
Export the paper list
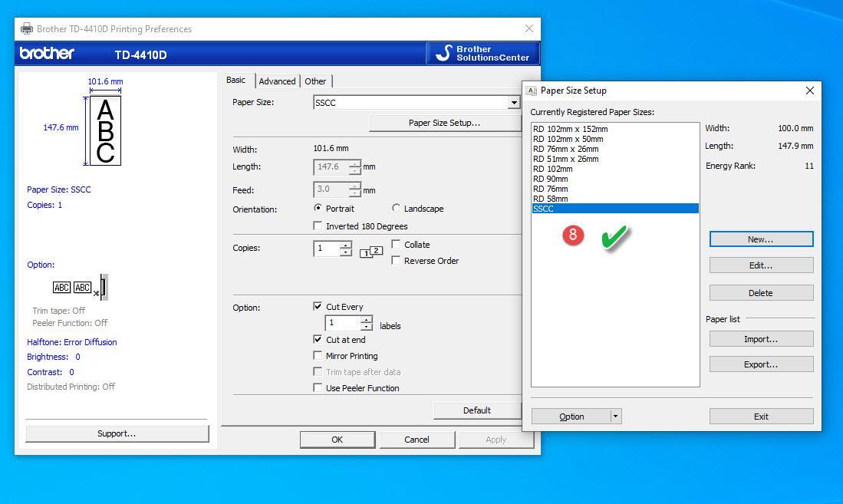(760, 364)
